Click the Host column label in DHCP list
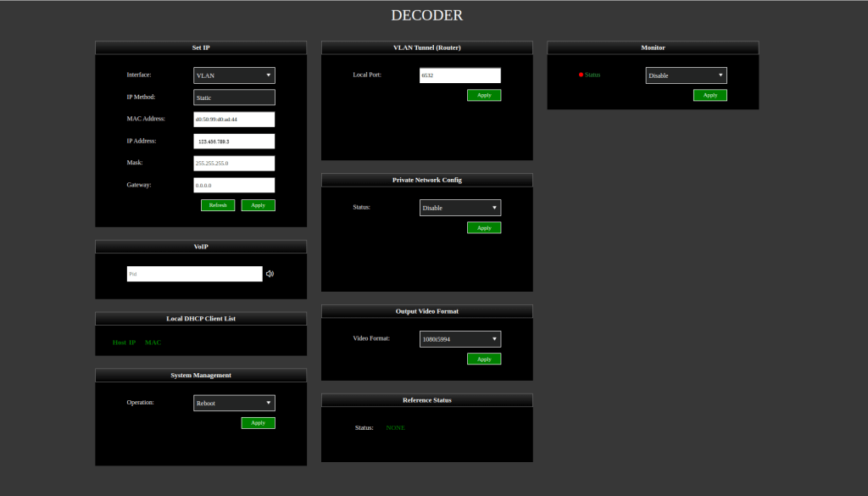This screenshot has width=868, height=496. [x=119, y=343]
